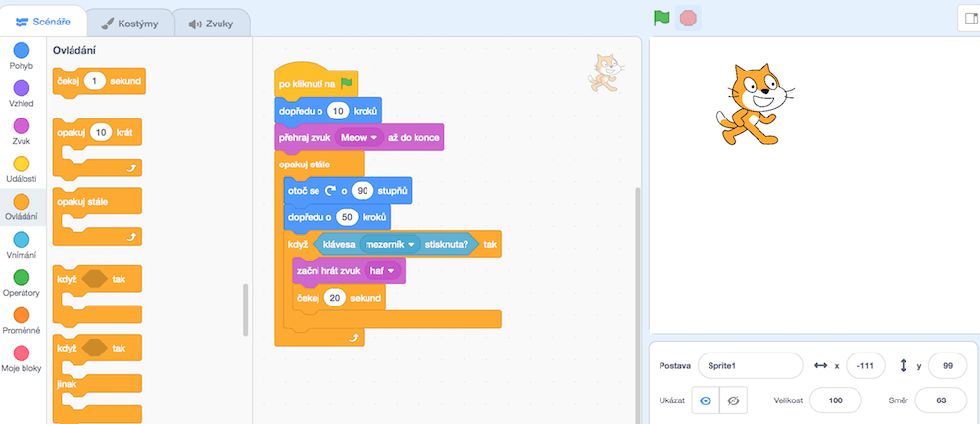The height and width of the screenshot is (424, 980).
Task: Click the 10 value in palette opakuj block
Action: [x=101, y=132]
